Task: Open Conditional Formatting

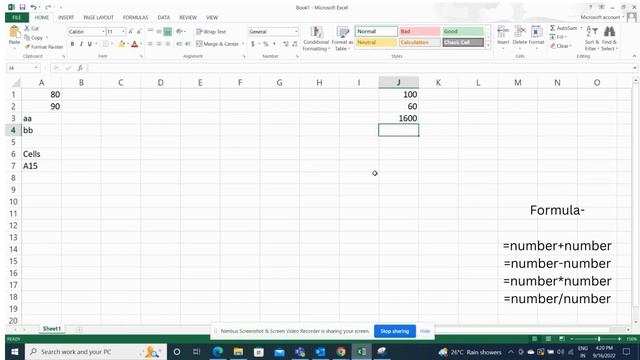Action: point(316,39)
